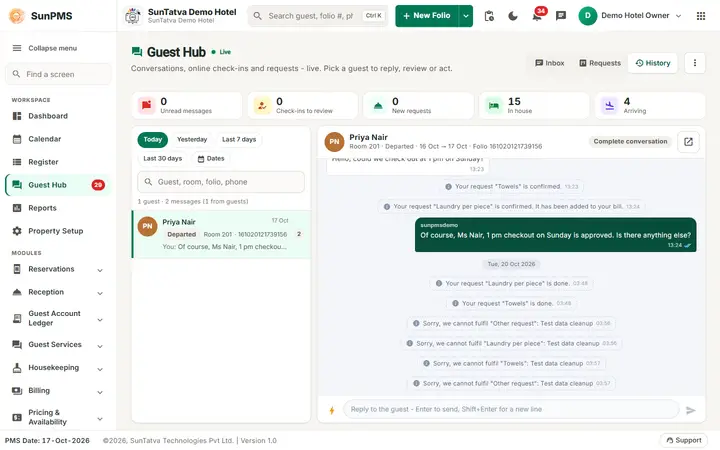
Task: Click the Tue, 20 Oct 2026 date separator
Action: 511,264
